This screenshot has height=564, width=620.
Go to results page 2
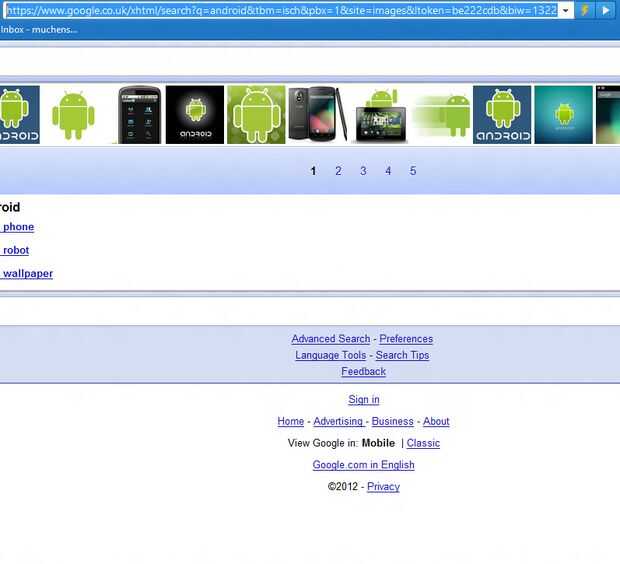pos(338,171)
